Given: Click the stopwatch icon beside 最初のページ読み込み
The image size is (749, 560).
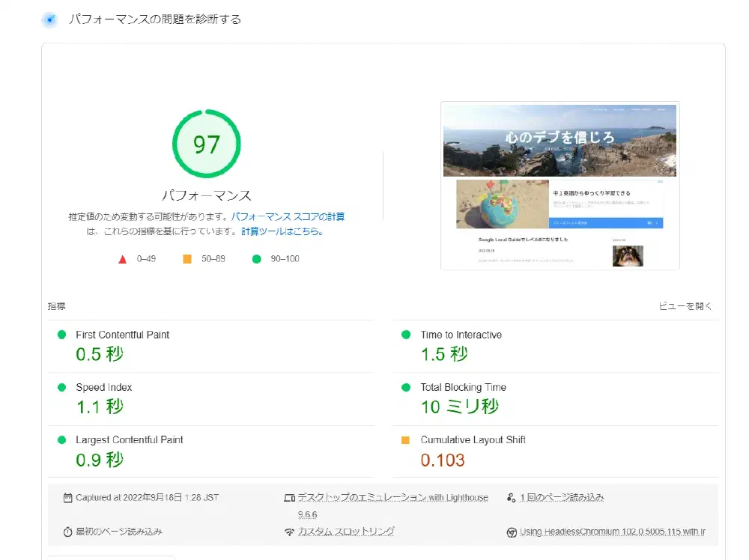Looking at the screenshot, I should click(68, 532).
